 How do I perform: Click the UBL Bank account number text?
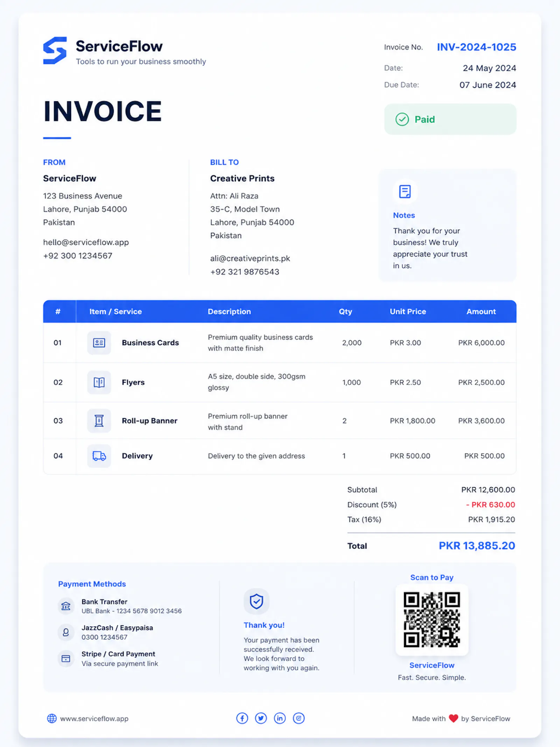[x=132, y=611]
